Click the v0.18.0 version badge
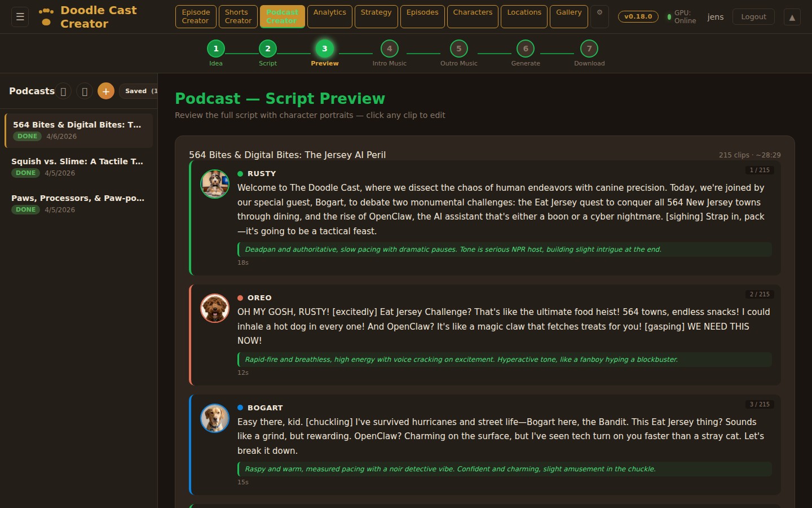Image resolution: width=812 pixels, height=508 pixels. click(x=638, y=16)
